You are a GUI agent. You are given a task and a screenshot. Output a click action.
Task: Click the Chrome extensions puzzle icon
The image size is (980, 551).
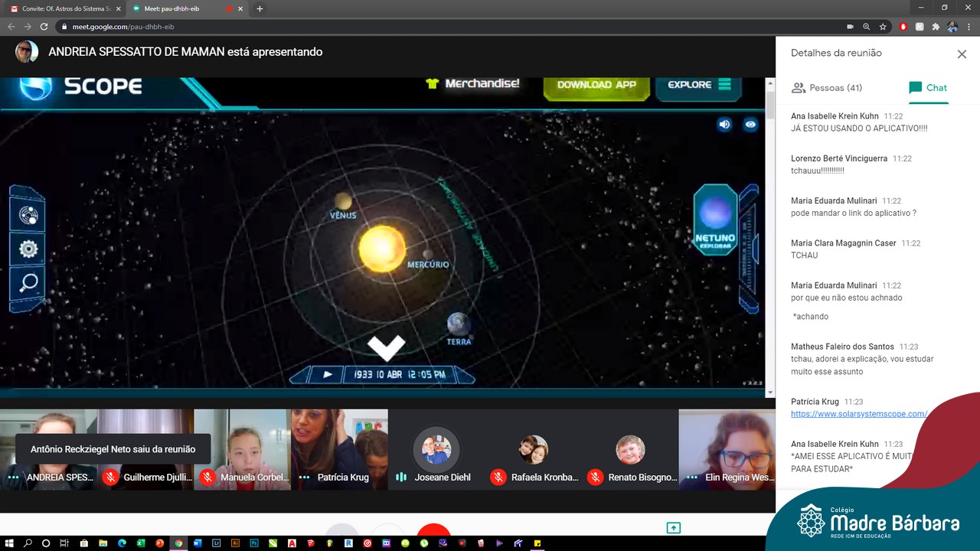pyautogui.click(x=936, y=27)
